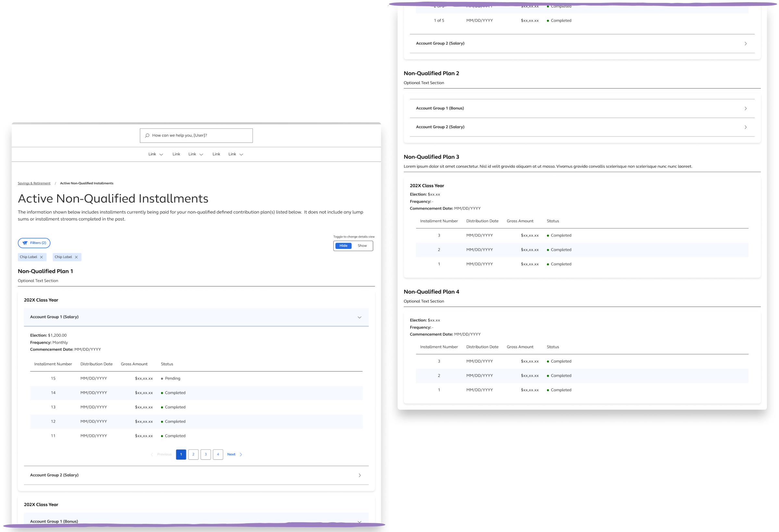Click the Next pagination arrow icon
Image resolution: width=779 pixels, height=532 pixels.
241,454
